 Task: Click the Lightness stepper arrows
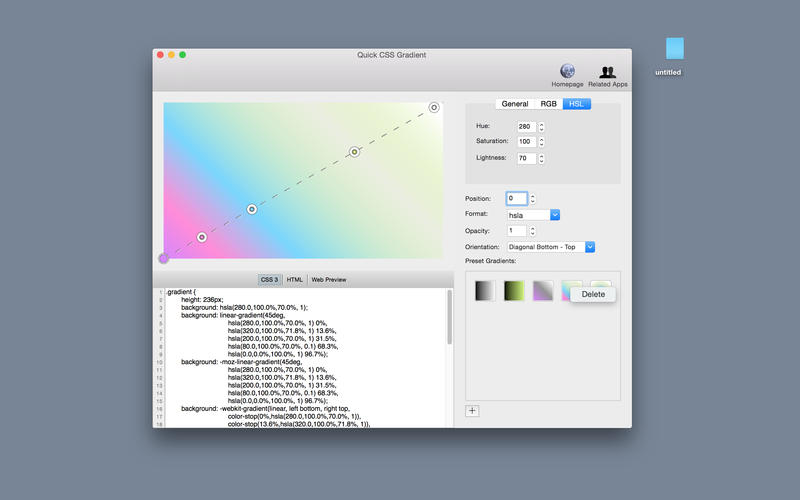(x=541, y=159)
